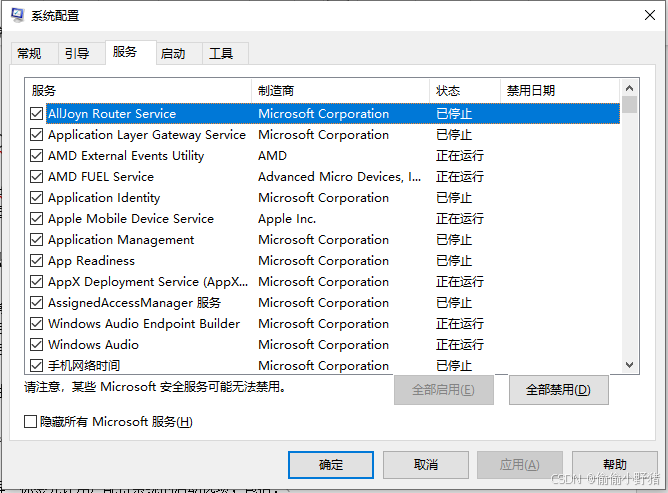Uncheck AllJoyn Router Service checkbox
Viewport: 668px width, 493px height.
coord(37,114)
